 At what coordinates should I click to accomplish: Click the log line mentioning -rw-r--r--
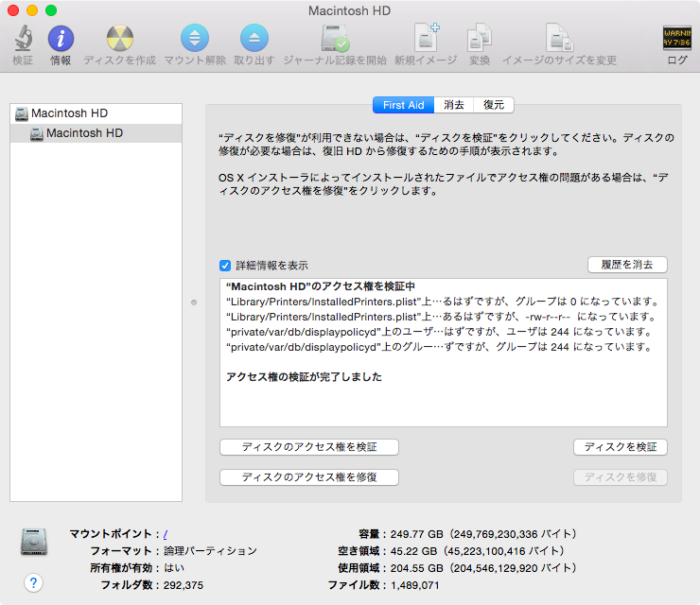pyautogui.click(x=441, y=317)
